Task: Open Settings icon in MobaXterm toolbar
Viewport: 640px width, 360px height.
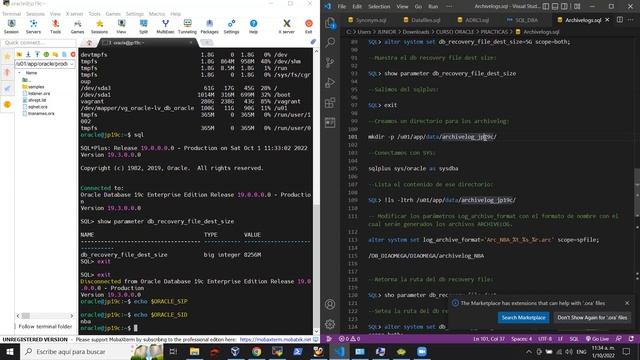Action: pyautogui.click(x=231, y=27)
